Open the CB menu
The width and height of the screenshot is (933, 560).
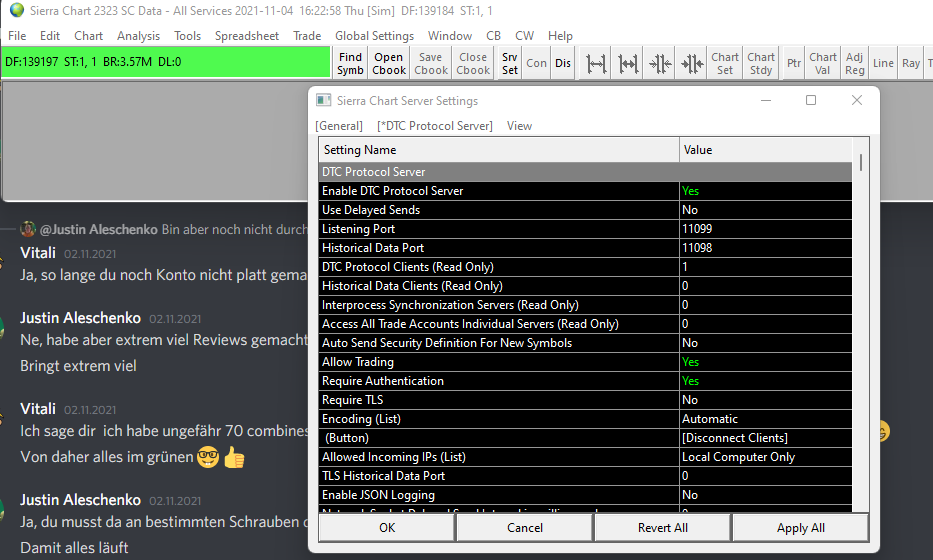[493, 36]
